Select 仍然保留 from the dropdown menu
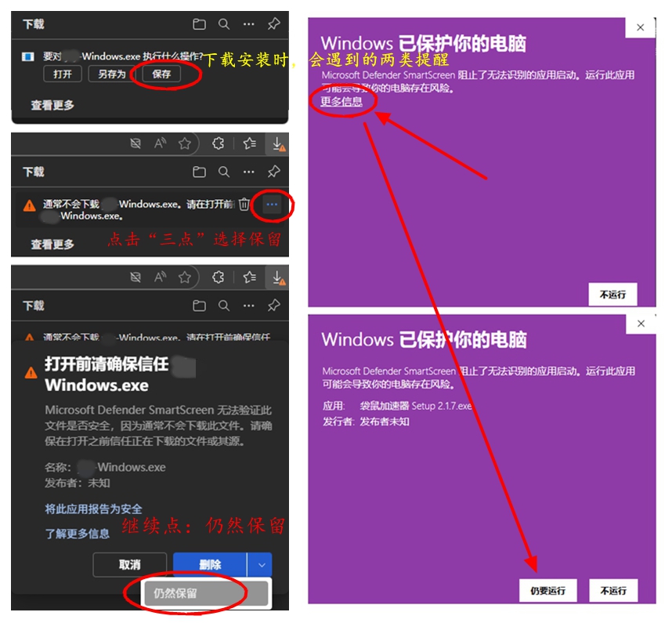The height and width of the screenshot is (623, 672). tap(206, 593)
